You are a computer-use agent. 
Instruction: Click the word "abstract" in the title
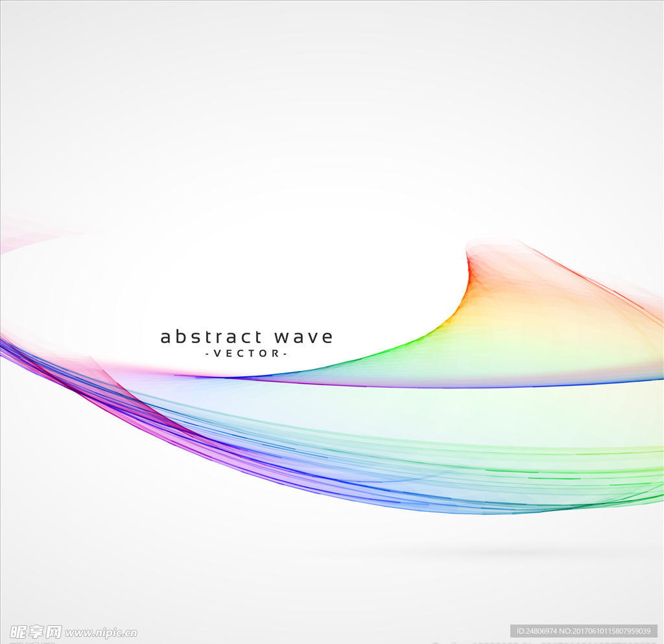click(211, 337)
